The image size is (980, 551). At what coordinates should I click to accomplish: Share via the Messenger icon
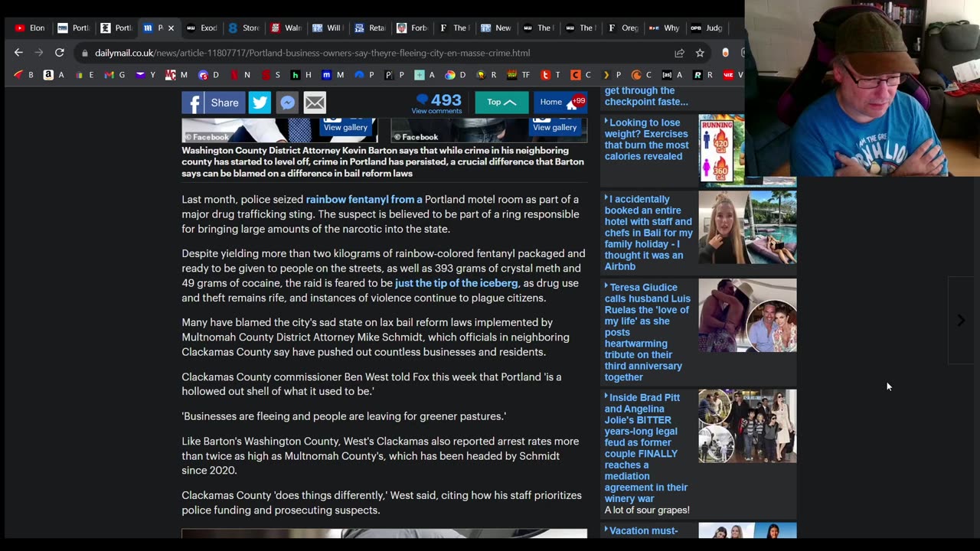click(x=287, y=103)
